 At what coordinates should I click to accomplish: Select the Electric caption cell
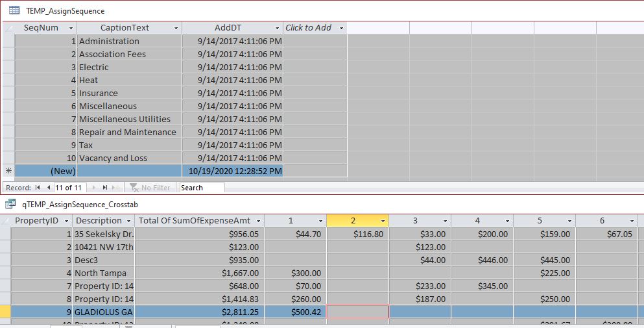point(129,67)
